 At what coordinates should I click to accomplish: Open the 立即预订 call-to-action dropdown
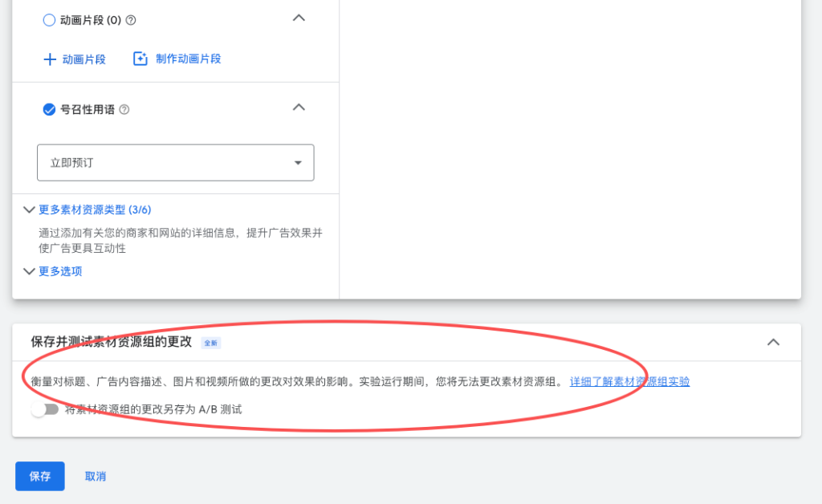(x=176, y=163)
